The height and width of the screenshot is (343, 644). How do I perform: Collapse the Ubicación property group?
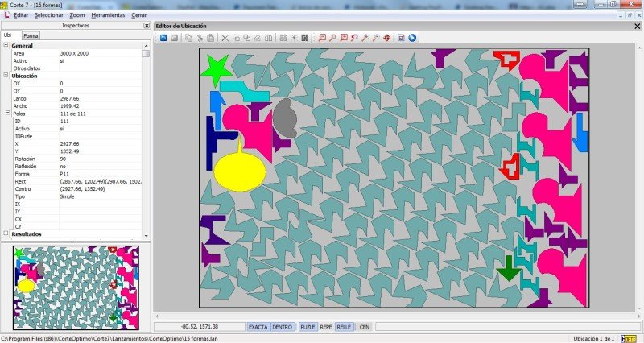pyautogui.click(x=6, y=76)
